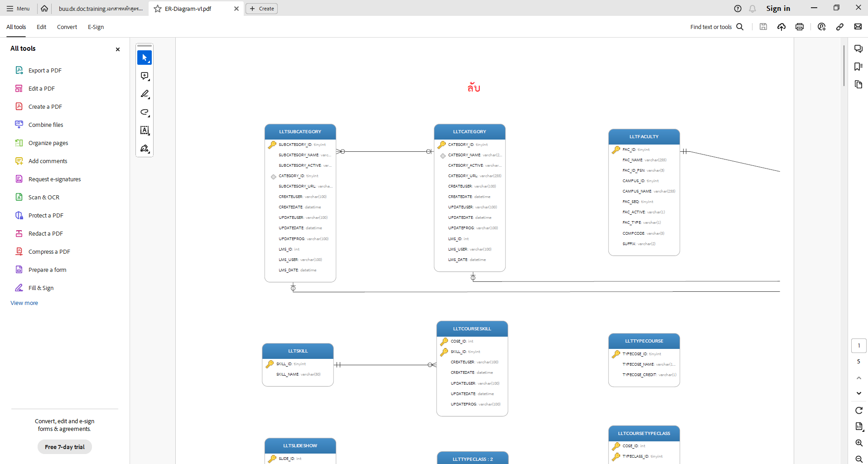
Task: Select the arrow selection tool
Action: click(x=145, y=58)
